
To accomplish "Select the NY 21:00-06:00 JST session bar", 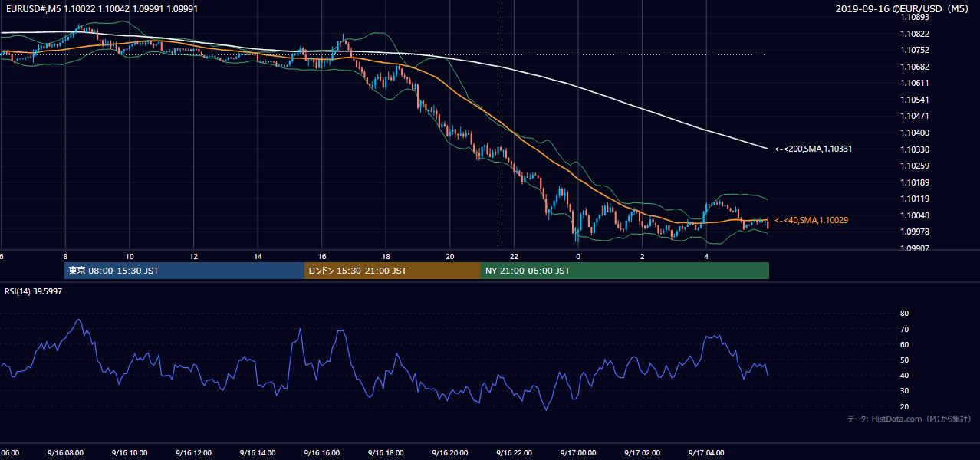I will tap(625, 271).
